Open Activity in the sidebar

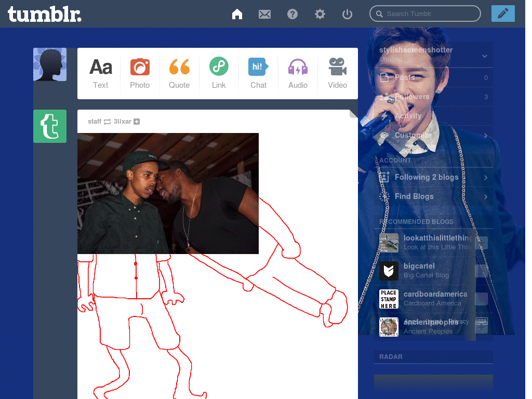coord(433,116)
